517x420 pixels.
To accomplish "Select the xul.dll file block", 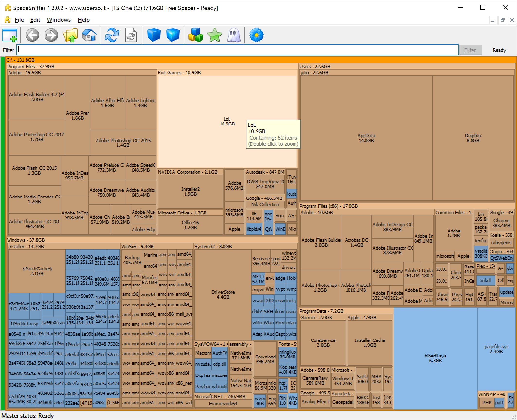I will point(486,280).
